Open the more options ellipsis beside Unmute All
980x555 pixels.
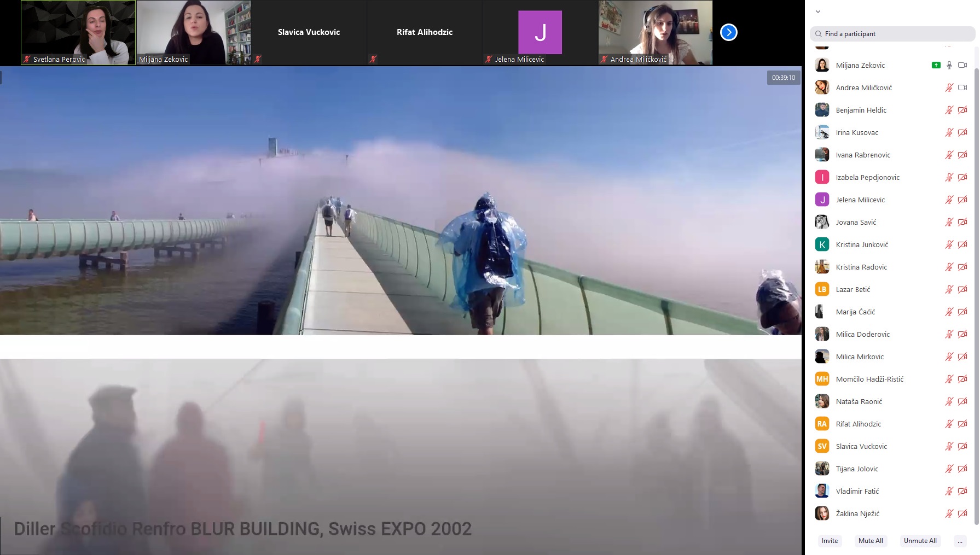click(960, 541)
